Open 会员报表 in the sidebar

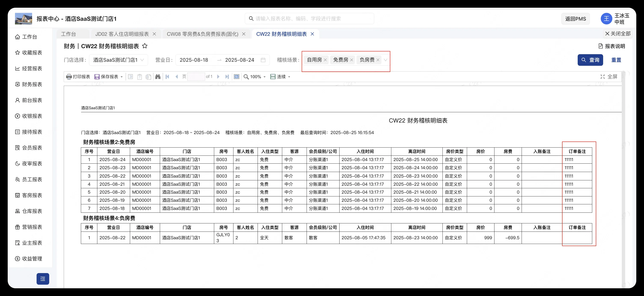pyautogui.click(x=29, y=148)
